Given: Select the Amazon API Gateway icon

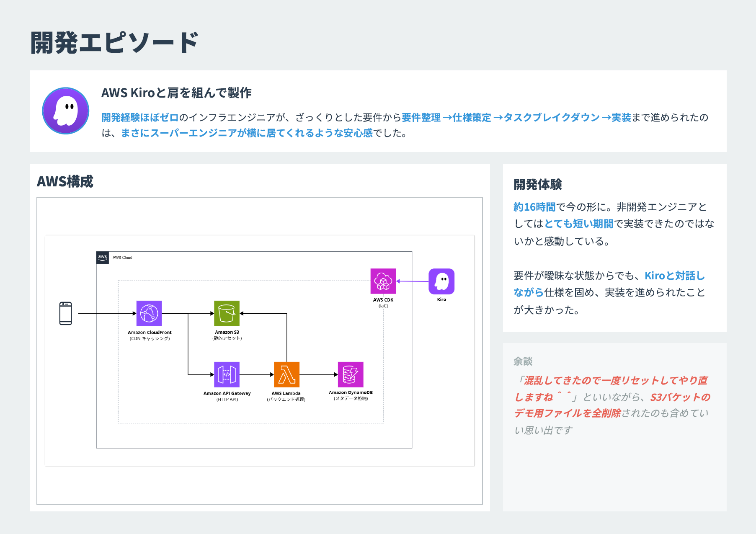Looking at the screenshot, I should [227, 374].
